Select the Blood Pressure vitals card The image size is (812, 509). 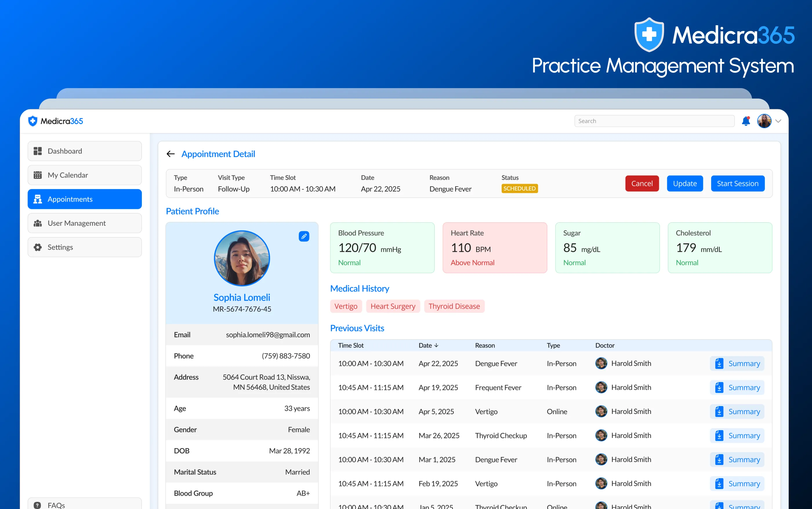tap(382, 248)
